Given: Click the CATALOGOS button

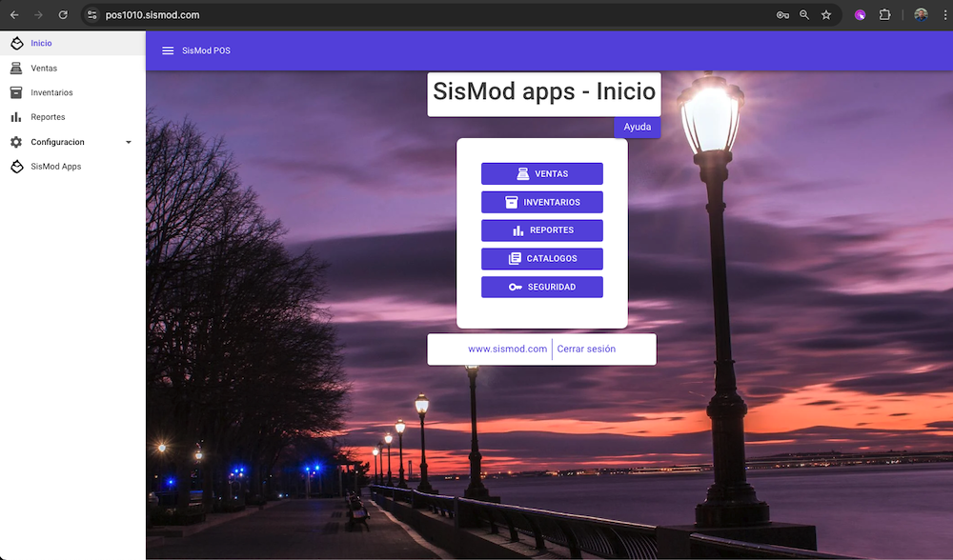Looking at the screenshot, I should click(x=542, y=259).
